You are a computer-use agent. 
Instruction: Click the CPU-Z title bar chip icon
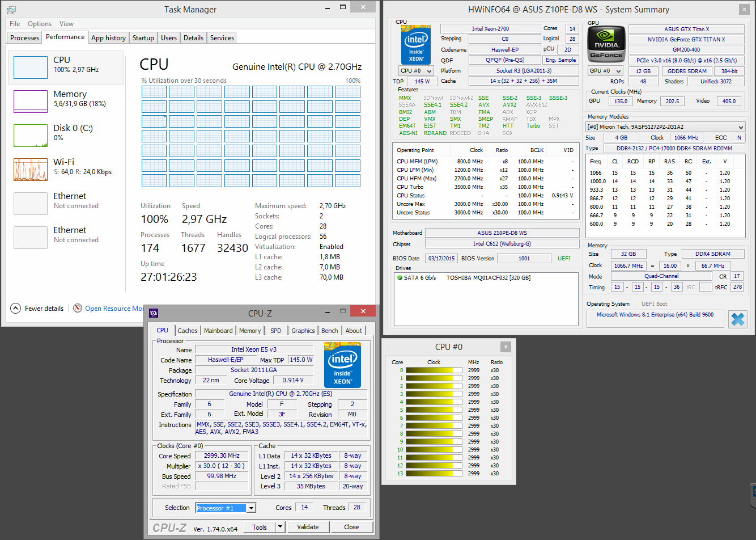154,313
